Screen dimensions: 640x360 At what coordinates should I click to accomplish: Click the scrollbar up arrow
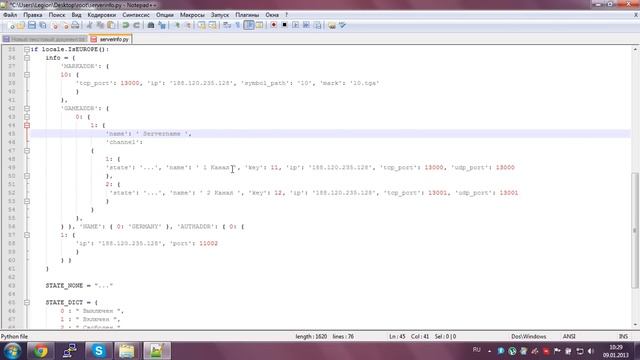pyautogui.click(x=635, y=49)
